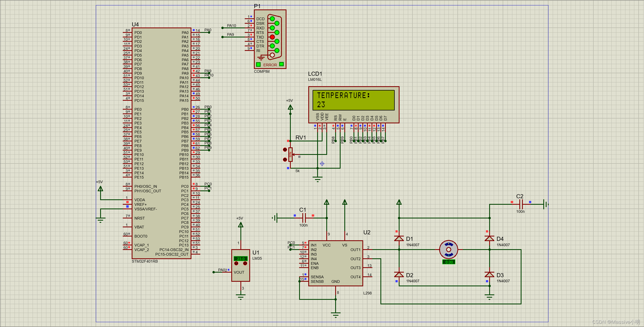Click the green ERROR indicator square on P1
Viewport: 644px width, 327px height.
[x=258, y=64]
